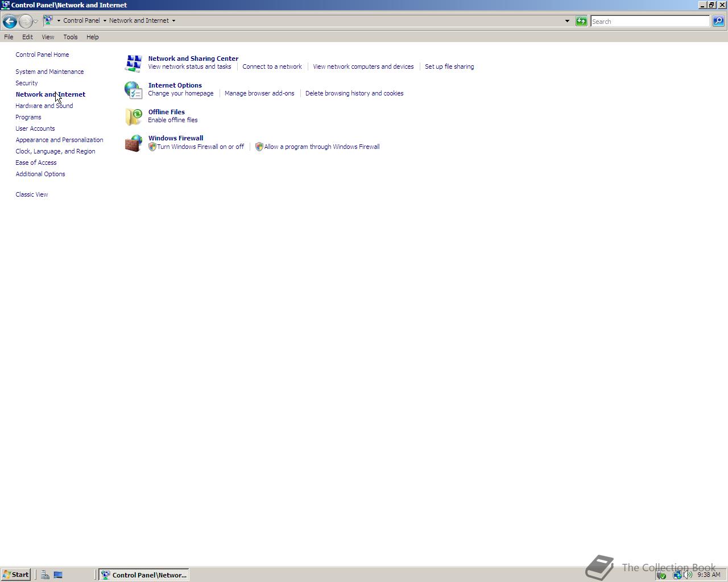Open the Tools menu
The image size is (728, 582).
[x=71, y=37]
